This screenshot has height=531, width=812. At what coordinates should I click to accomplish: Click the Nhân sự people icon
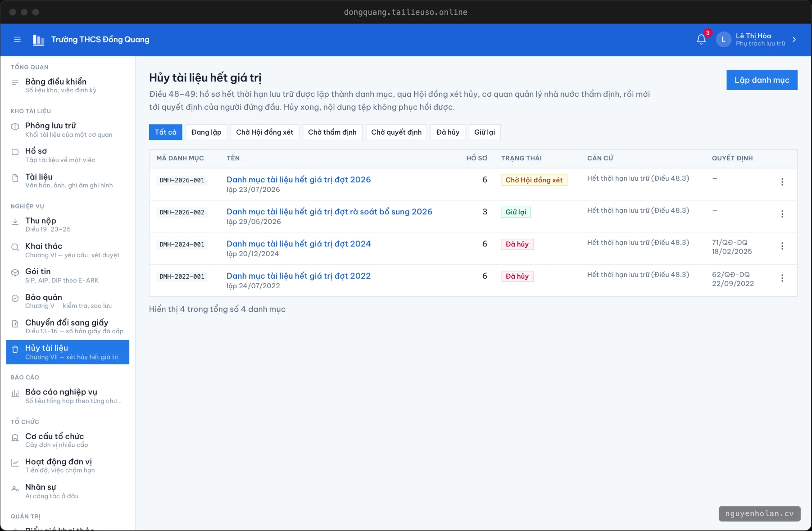pos(15,488)
